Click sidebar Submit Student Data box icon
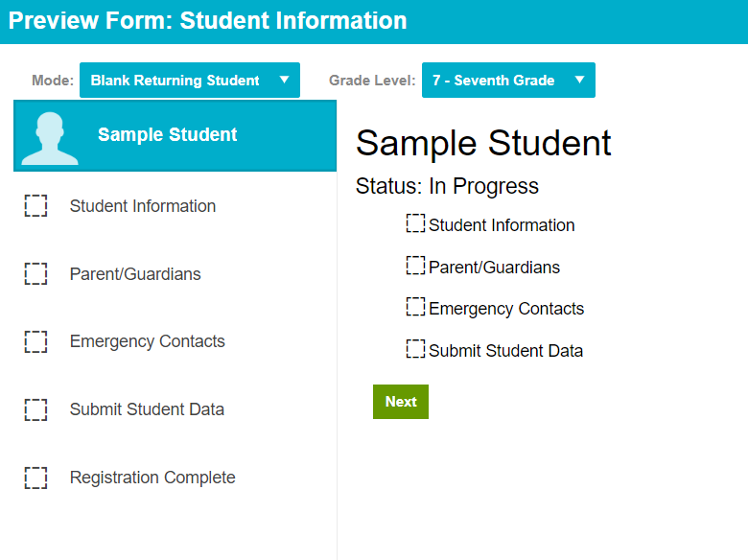Viewport: 748px width, 560px height. click(35, 409)
